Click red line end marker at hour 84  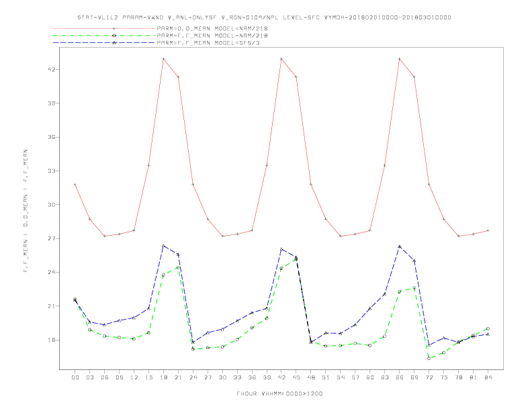pos(488,230)
